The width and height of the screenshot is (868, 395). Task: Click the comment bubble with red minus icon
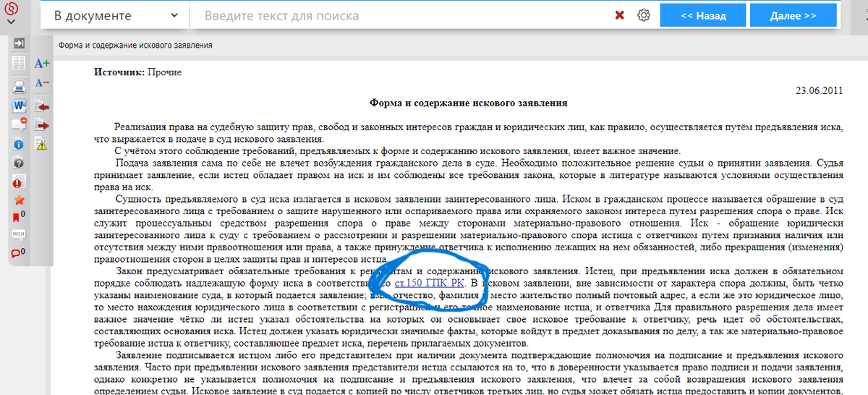tap(19, 124)
